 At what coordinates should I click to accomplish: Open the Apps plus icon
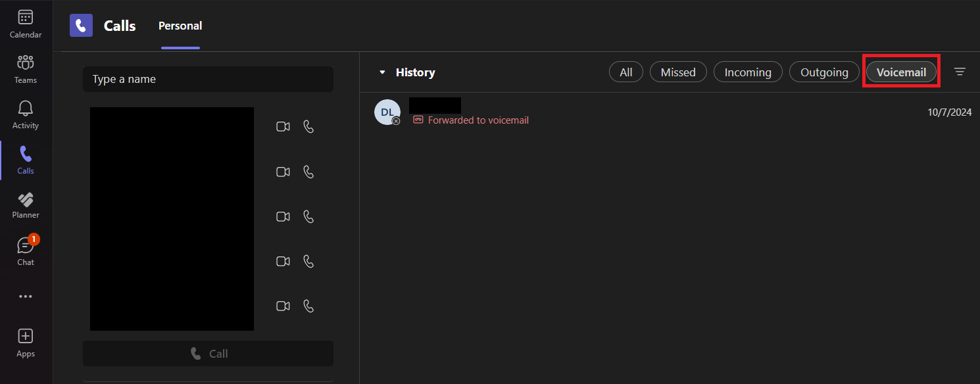click(x=26, y=343)
